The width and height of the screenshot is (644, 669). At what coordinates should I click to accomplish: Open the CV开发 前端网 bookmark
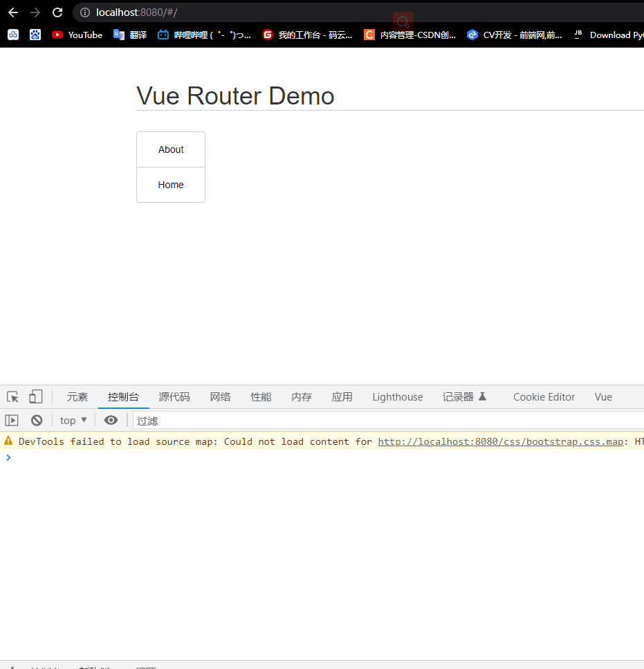(515, 35)
